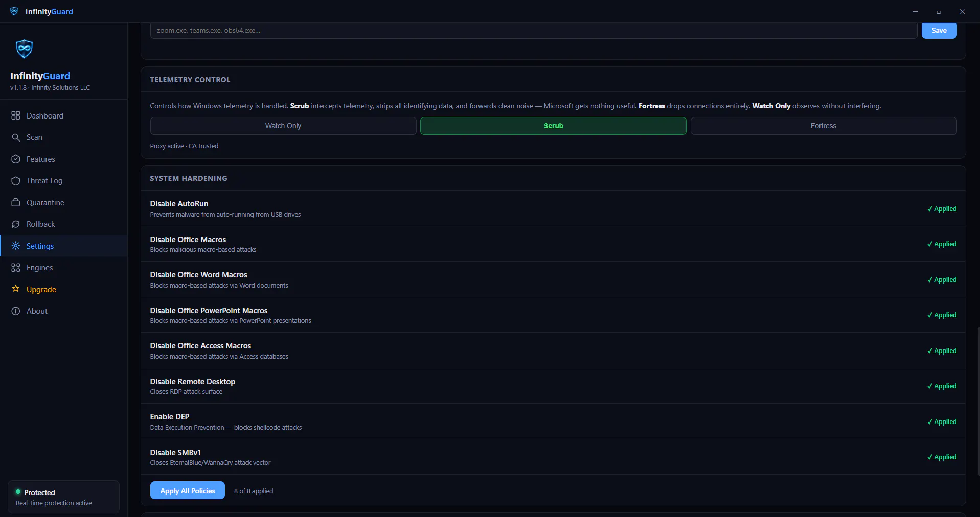Viewport: 980px width, 517px height.
Task: Click the Disable Office Word Macros title
Action: pos(198,274)
